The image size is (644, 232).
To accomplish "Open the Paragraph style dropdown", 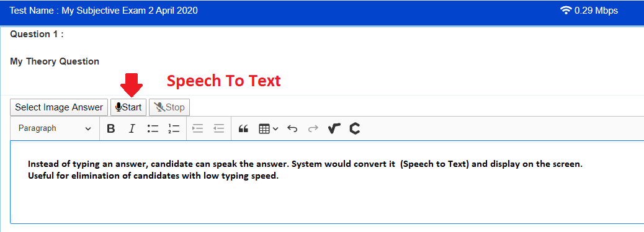I will (55, 128).
